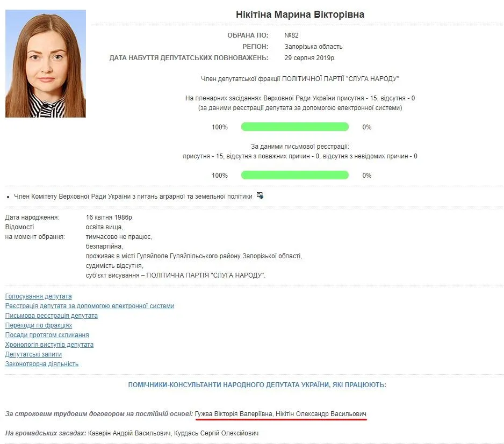Click the committee membership text link
The width and height of the screenshot is (504, 444).
(x=129, y=196)
